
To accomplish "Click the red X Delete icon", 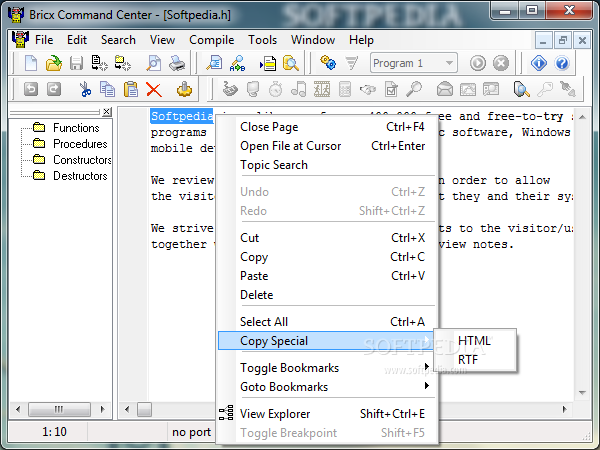I will click(x=154, y=90).
